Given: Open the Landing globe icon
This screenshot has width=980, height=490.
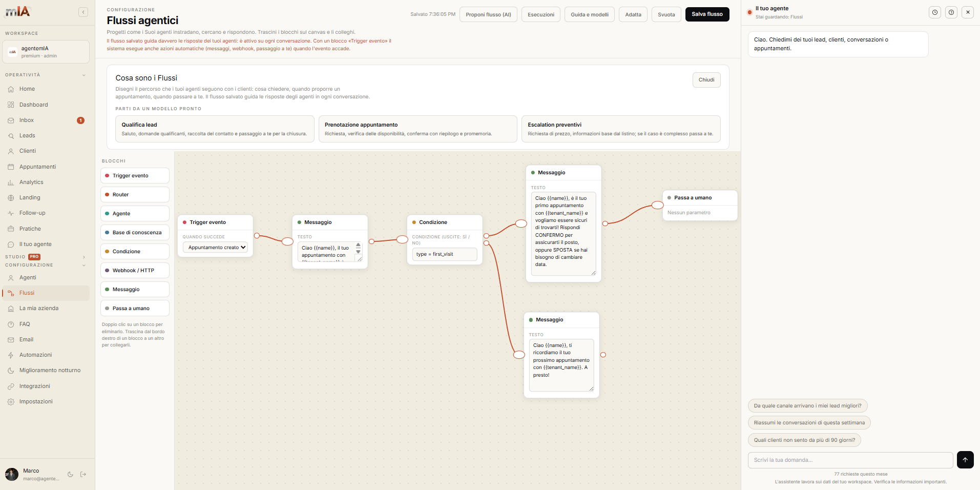Looking at the screenshot, I should (11, 198).
